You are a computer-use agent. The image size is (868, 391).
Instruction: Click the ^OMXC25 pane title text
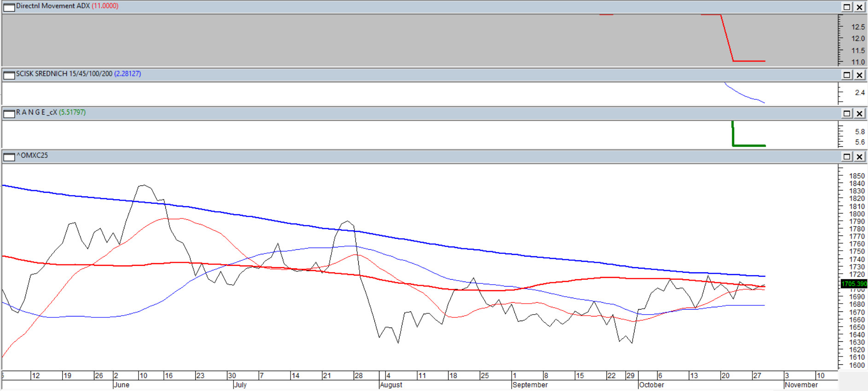(32, 155)
